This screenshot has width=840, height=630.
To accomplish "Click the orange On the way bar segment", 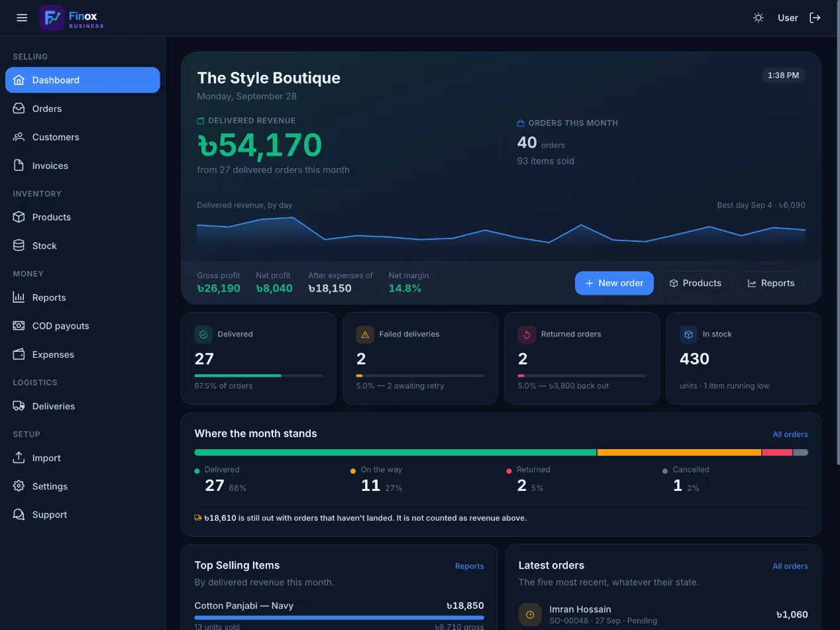I will point(679,452).
